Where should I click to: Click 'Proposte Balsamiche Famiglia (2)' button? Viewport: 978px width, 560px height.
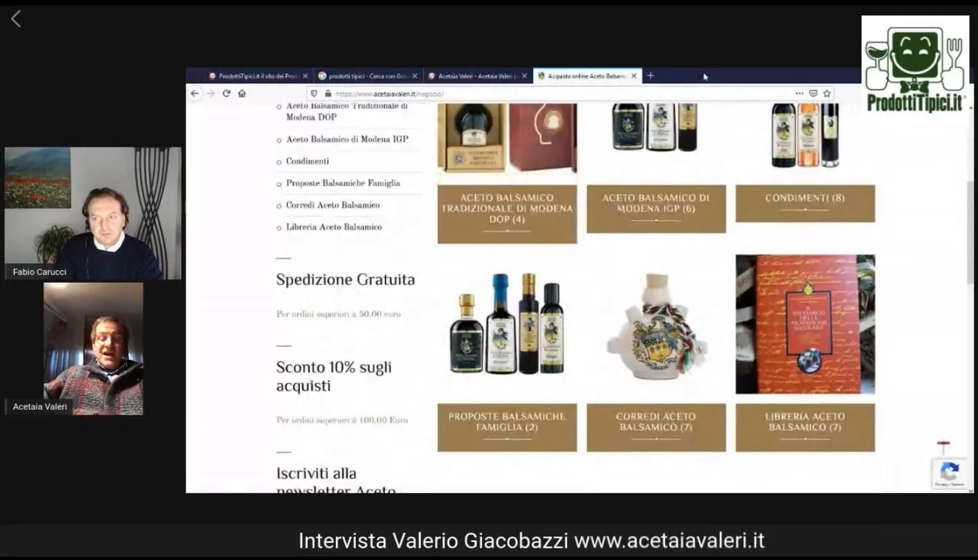507,428
